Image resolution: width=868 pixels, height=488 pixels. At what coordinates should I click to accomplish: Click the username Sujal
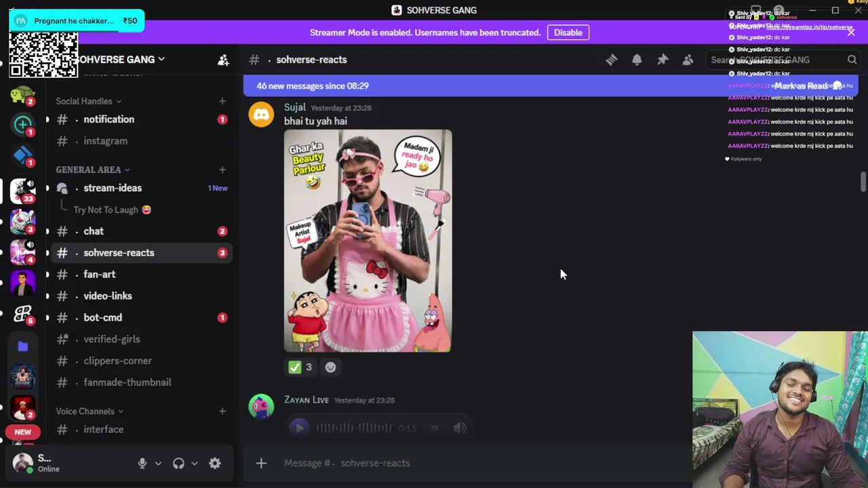[x=295, y=107]
